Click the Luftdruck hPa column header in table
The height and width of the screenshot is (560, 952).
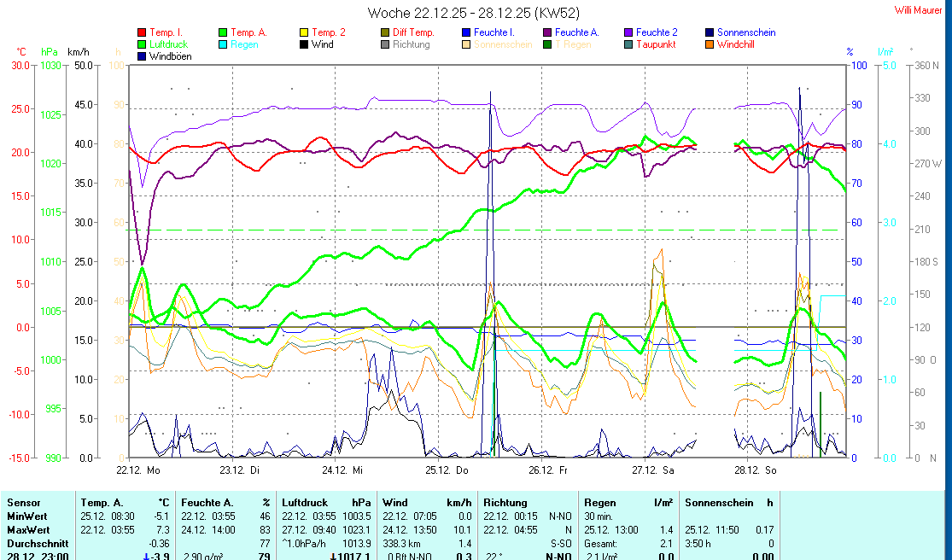tap(327, 503)
